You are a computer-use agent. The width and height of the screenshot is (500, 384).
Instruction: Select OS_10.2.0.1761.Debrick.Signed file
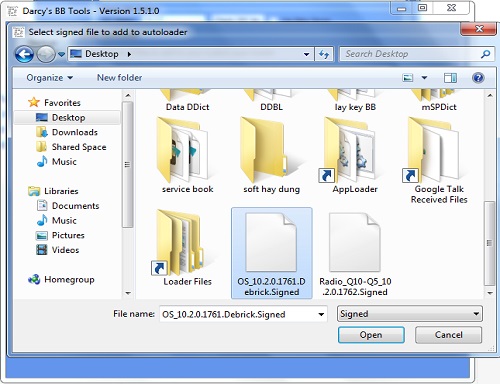(x=272, y=253)
